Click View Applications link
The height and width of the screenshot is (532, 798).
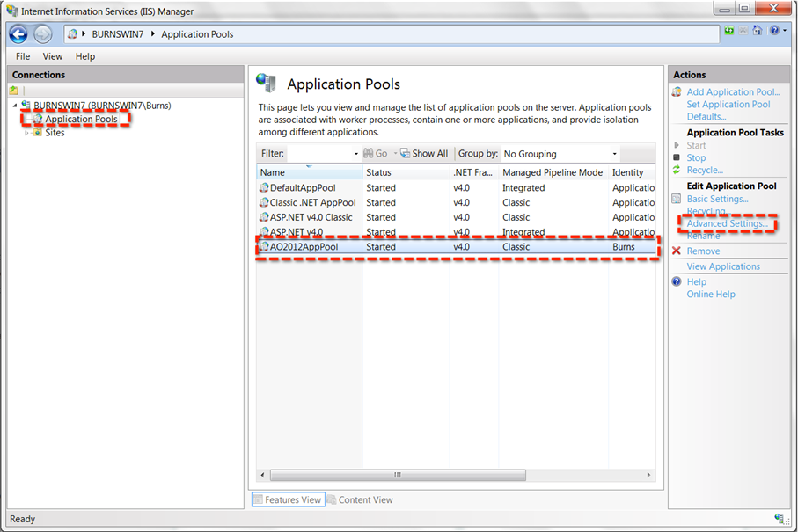(723, 266)
